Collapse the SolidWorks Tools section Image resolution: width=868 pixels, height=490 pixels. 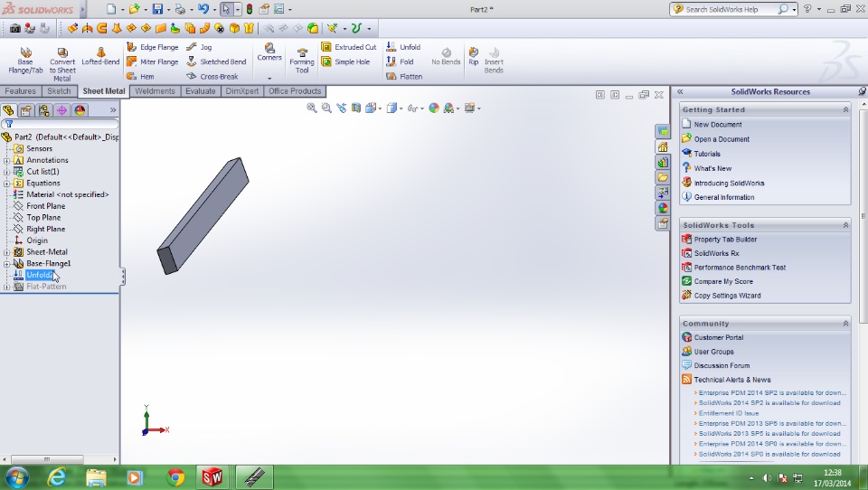click(845, 225)
